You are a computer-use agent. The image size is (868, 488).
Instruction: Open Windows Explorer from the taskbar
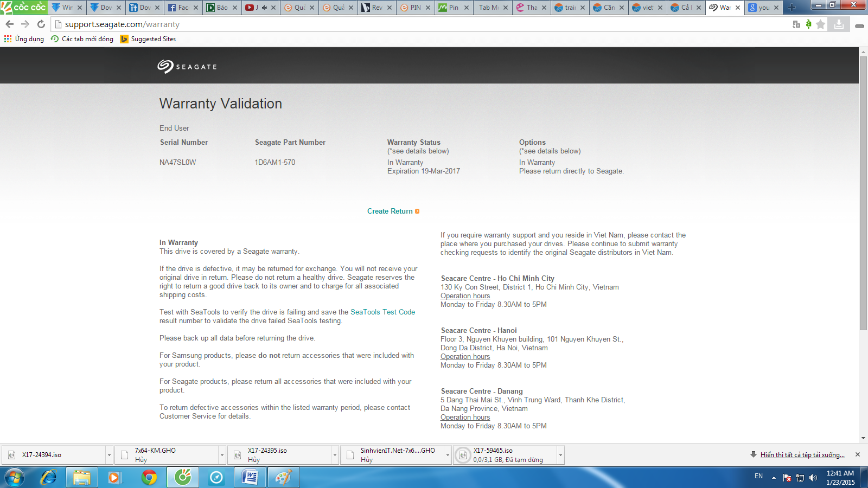click(81, 478)
